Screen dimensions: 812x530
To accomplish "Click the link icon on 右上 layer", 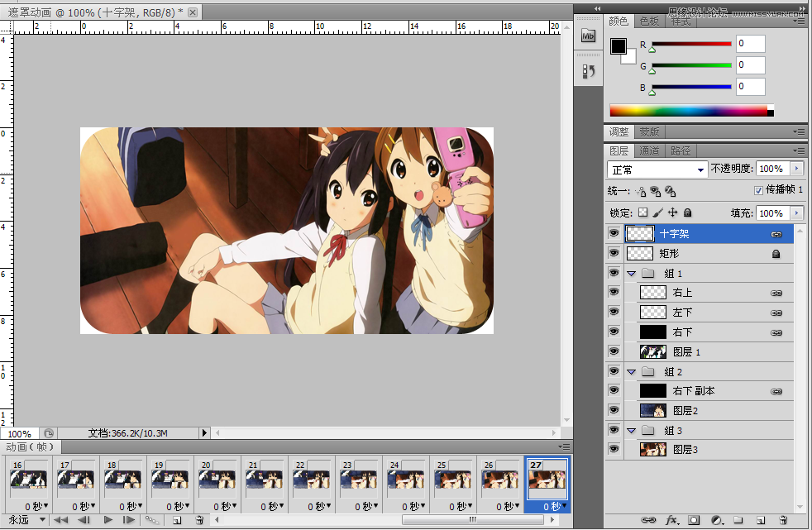I will pyautogui.click(x=776, y=293).
